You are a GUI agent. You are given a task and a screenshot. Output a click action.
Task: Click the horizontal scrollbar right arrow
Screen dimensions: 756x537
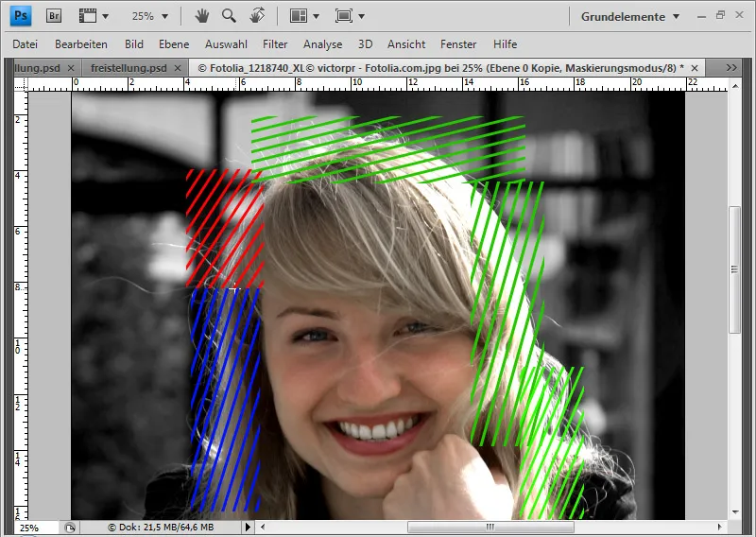[x=719, y=527]
